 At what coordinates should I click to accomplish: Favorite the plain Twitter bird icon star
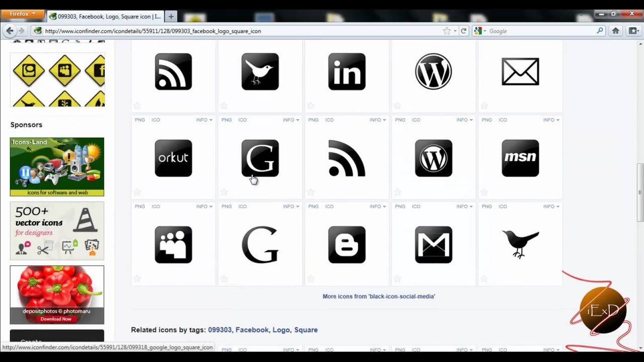click(x=484, y=279)
